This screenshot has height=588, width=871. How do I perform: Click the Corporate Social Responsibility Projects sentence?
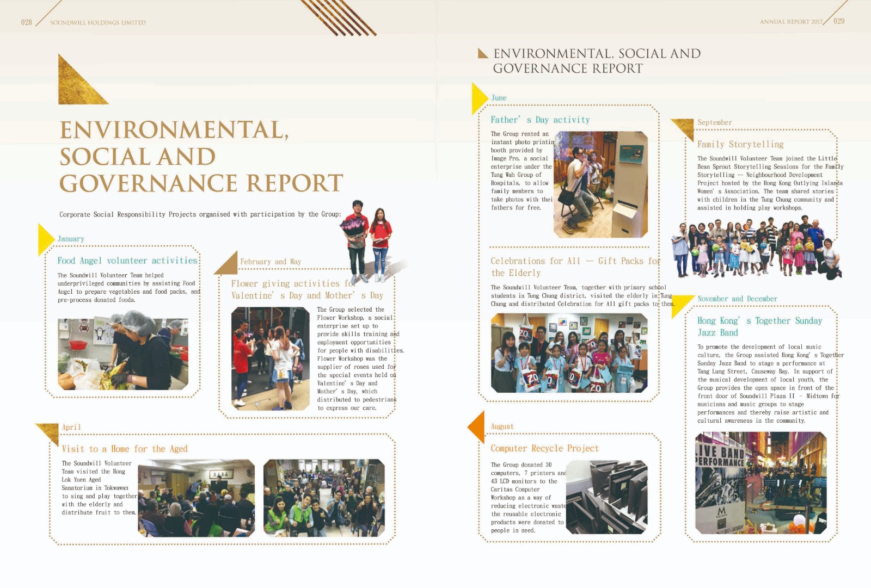click(x=200, y=214)
